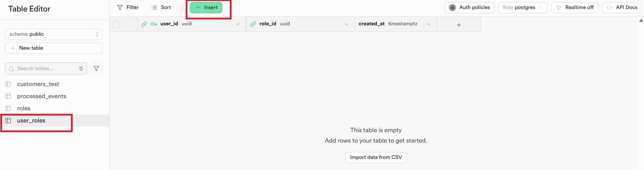
Task: Click the plus icon to add column
Action: coord(459,25)
